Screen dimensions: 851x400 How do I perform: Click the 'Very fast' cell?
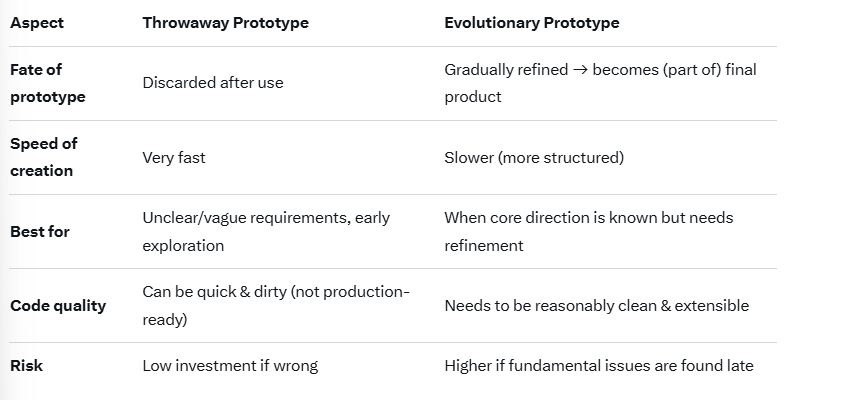[x=174, y=157]
